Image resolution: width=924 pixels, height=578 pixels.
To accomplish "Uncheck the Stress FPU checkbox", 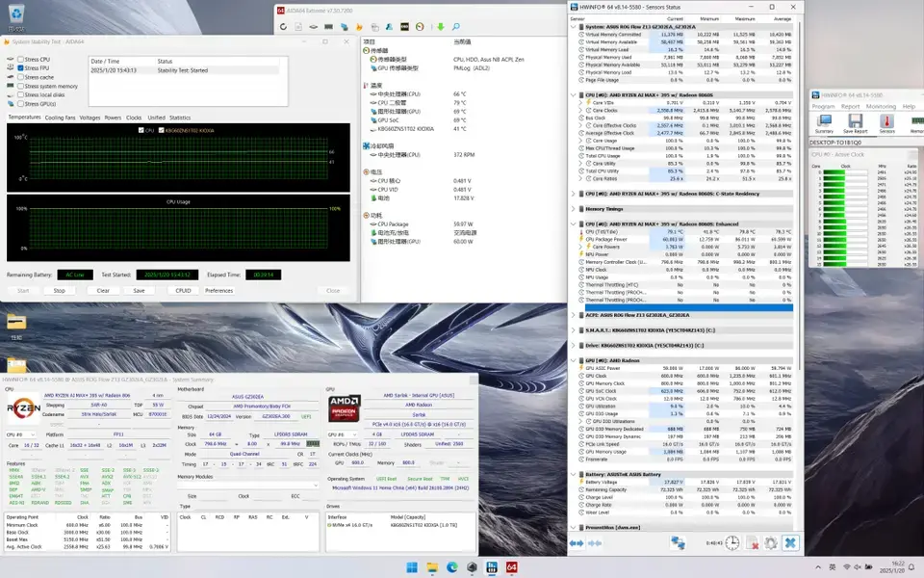I will 20,68.
